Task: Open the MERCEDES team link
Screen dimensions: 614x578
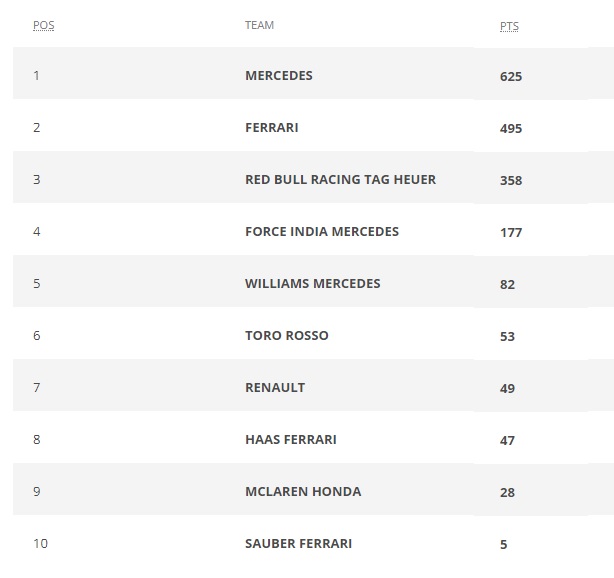Action: point(279,75)
